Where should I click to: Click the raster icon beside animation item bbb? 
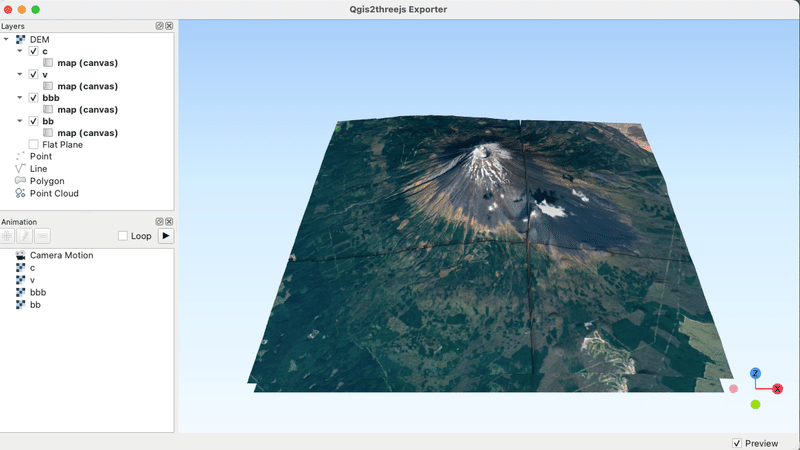coord(20,292)
